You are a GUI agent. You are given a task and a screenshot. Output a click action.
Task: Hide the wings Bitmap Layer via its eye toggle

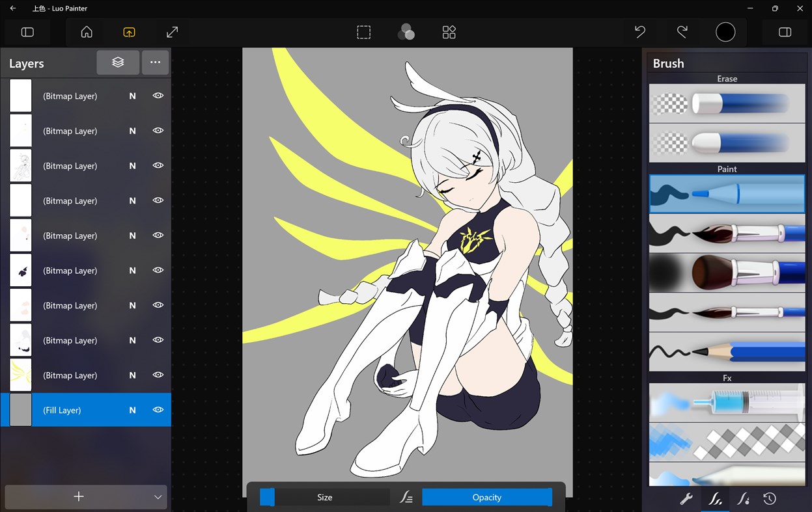click(x=158, y=375)
